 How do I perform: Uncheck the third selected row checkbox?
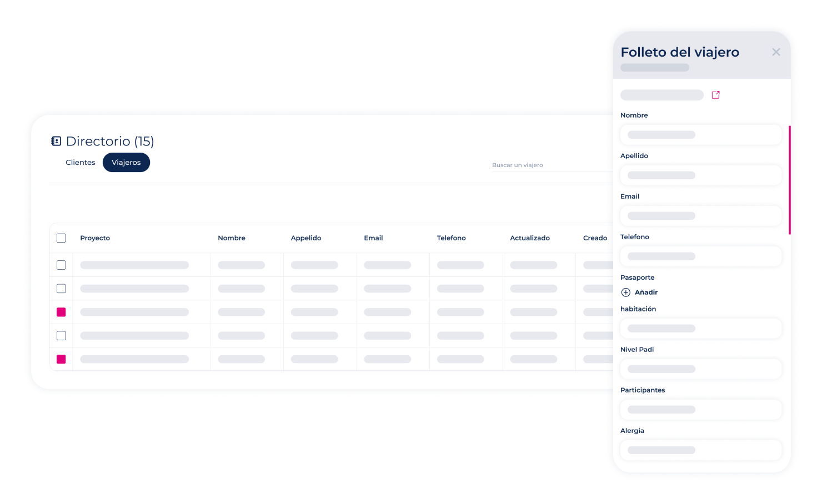(x=61, y=312)
